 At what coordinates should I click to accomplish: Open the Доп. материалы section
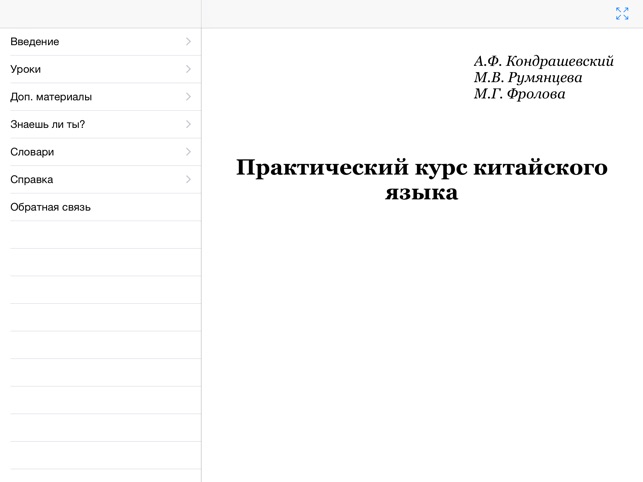(100, 97)
